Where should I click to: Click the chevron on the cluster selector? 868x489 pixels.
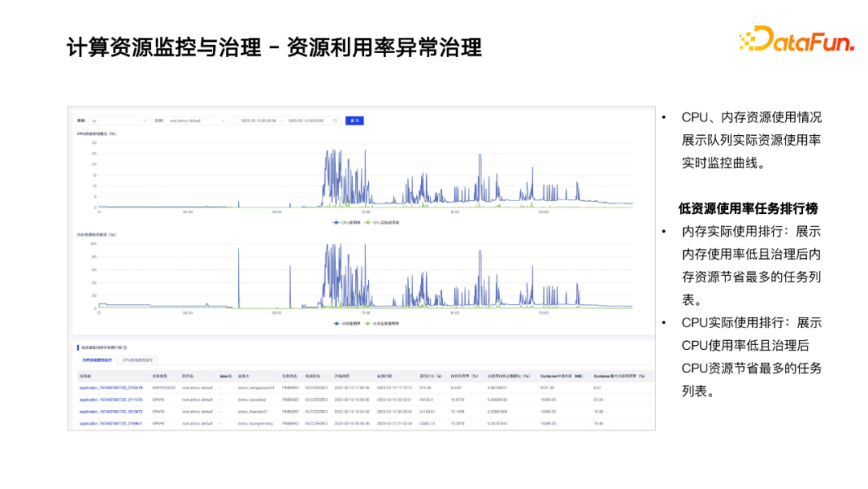(x=145, y=120)
